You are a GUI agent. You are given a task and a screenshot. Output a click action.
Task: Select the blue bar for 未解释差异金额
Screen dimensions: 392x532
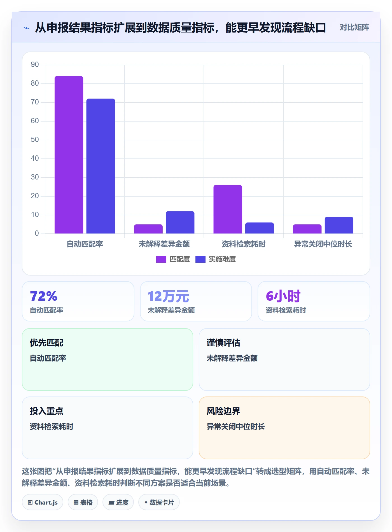(x=180, y=222)
